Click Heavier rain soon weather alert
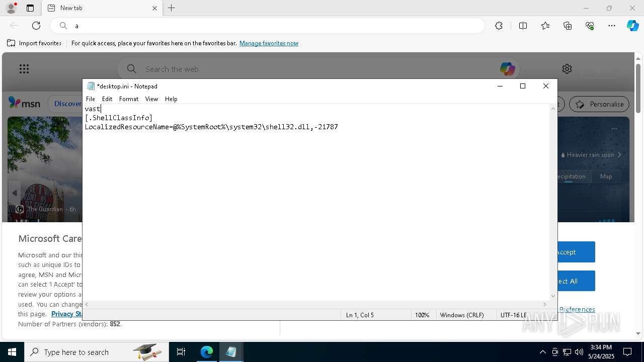Screen dimensions: 644x362 591,155
